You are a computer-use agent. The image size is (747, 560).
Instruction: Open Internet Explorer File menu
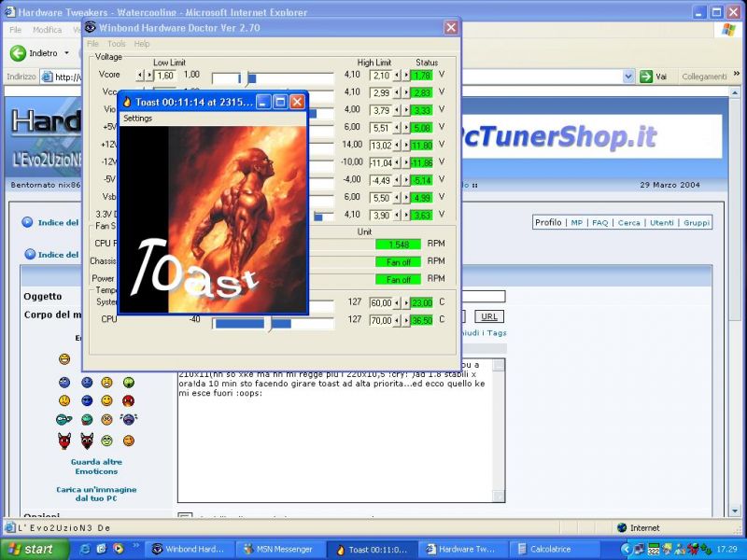[15, 30]
